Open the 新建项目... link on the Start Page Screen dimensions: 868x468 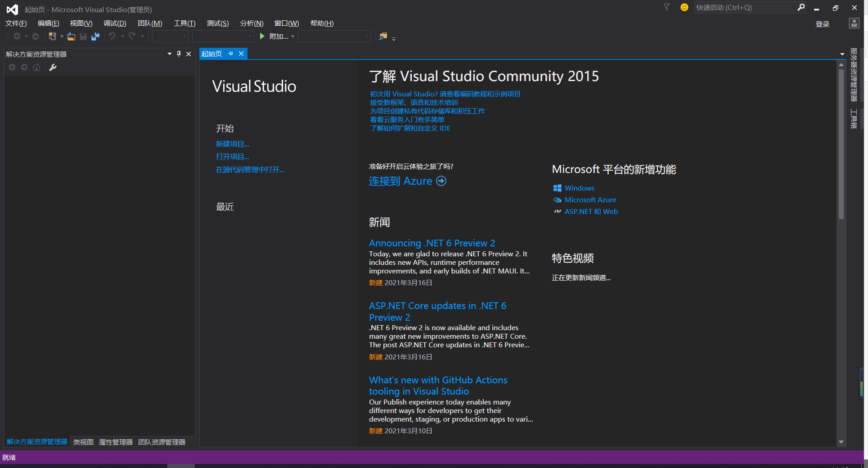(x=233, y=144)
